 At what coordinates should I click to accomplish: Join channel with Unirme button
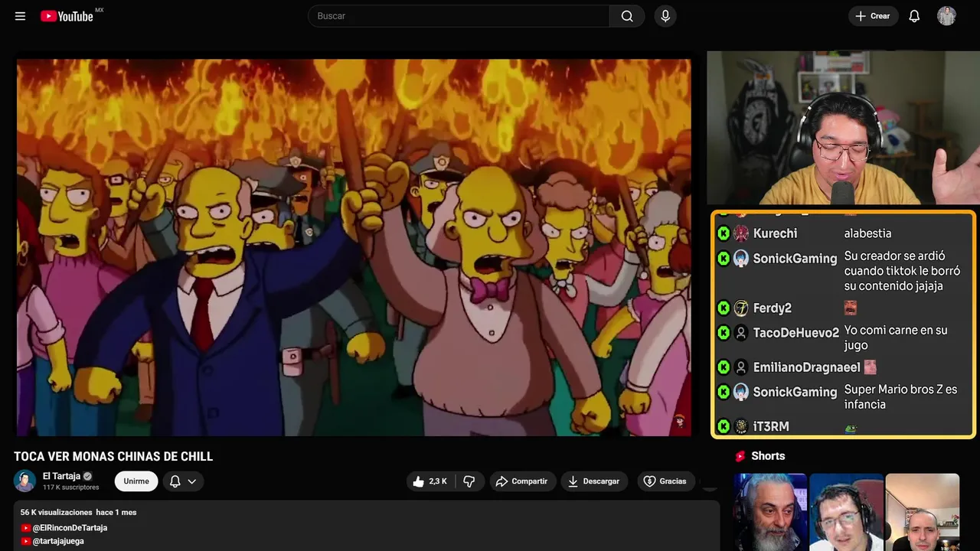point(136,481)
